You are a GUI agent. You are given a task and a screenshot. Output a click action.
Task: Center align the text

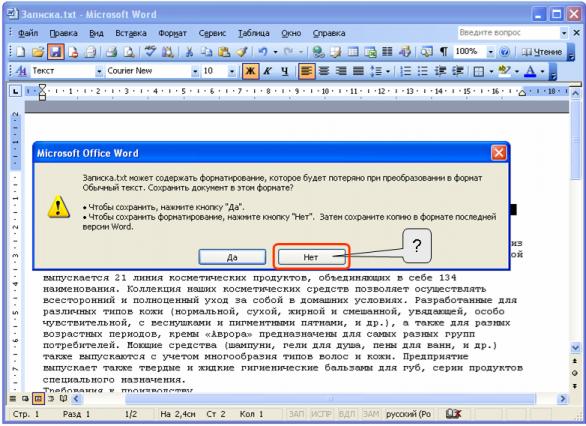(x=324, y=71)
